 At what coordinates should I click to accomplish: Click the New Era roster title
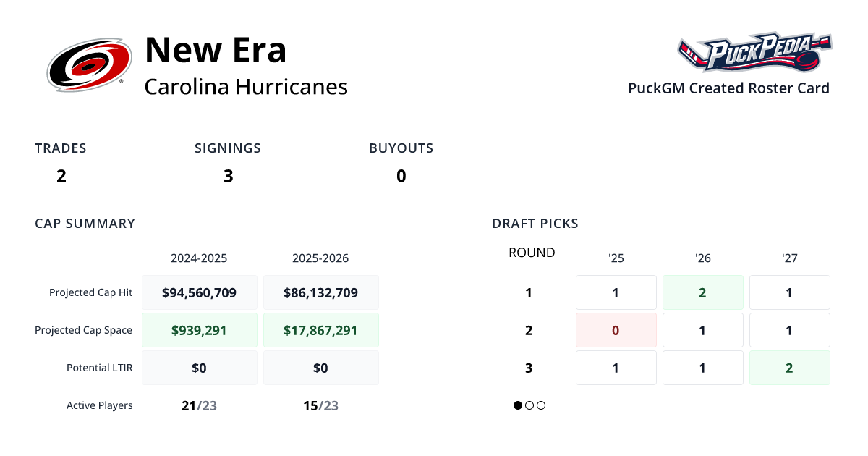(216, 50)
